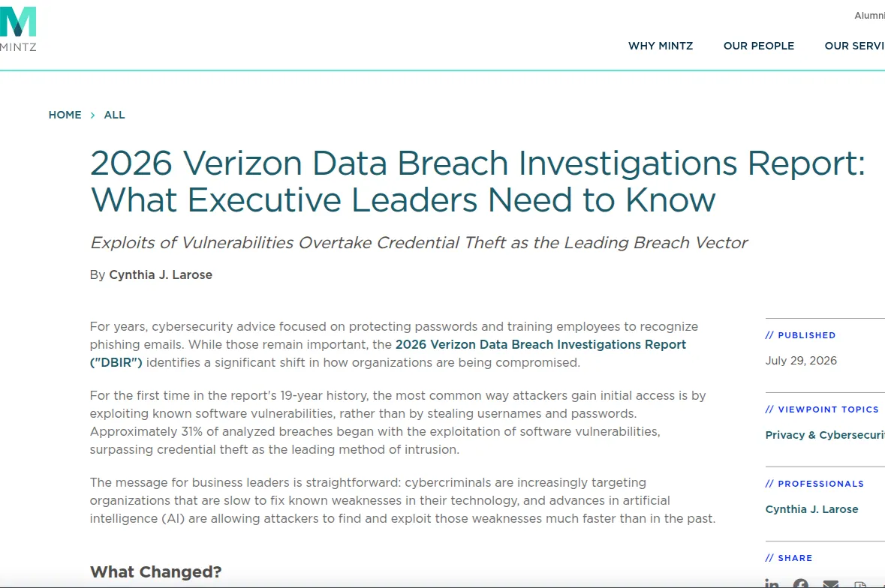Share article on Facebook
Image resolution: width=885 pixels, height=588 pixels.
coord(800,583)
